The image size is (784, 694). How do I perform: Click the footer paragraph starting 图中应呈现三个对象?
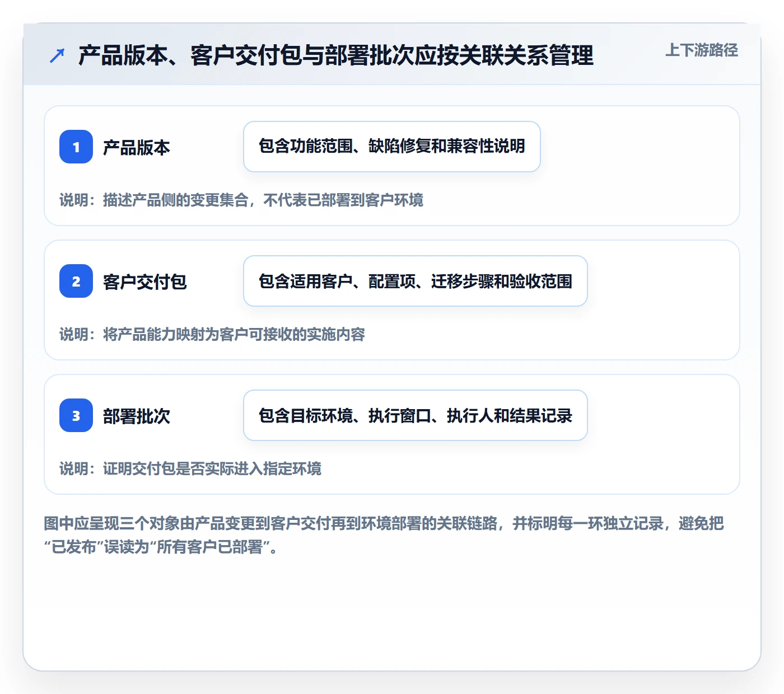(x=384, y=535)
